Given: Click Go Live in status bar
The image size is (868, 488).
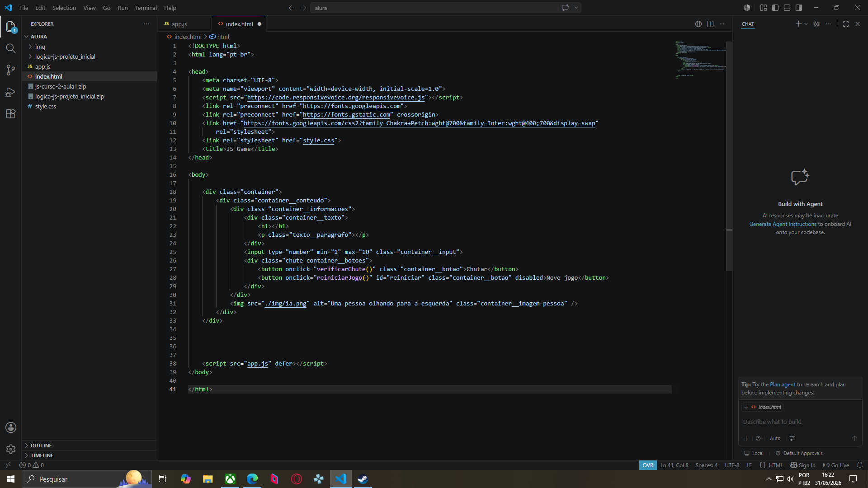Looking at the screenshot, I should coord(836,465).
